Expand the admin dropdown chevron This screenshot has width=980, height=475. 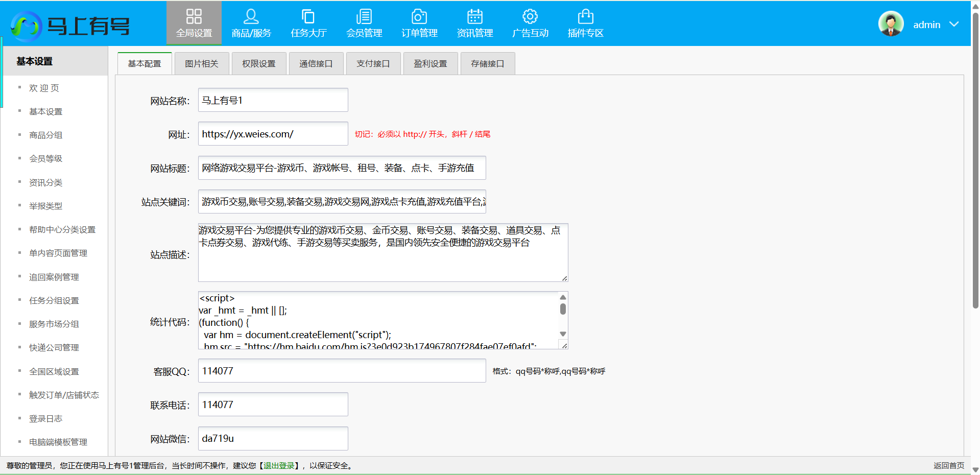tap(954, 25)
